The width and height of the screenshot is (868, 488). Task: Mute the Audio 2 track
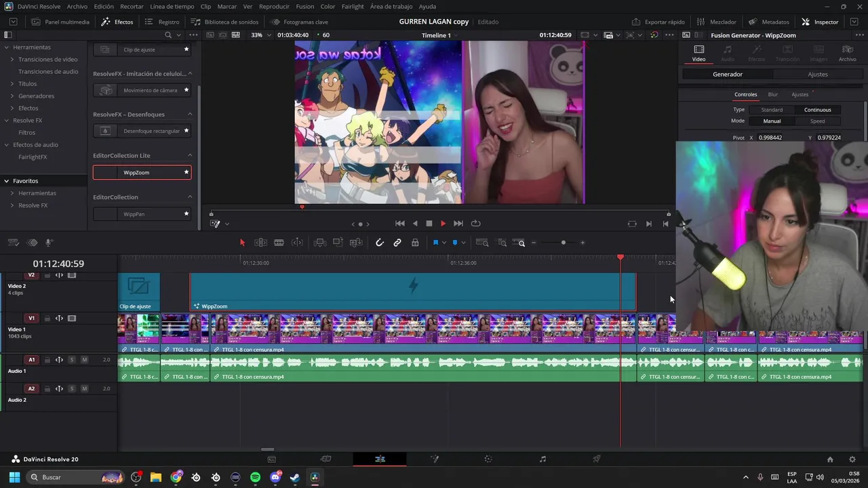pyautogui.click(x=84, y=389)
